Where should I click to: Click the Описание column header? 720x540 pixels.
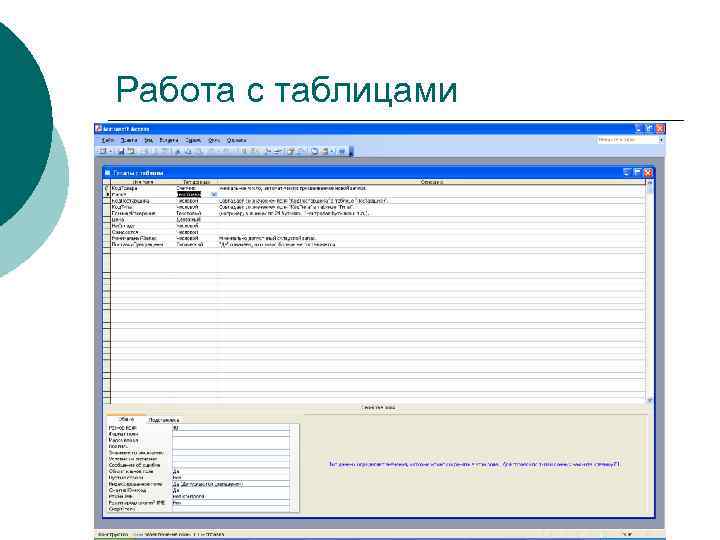[432, 182]
